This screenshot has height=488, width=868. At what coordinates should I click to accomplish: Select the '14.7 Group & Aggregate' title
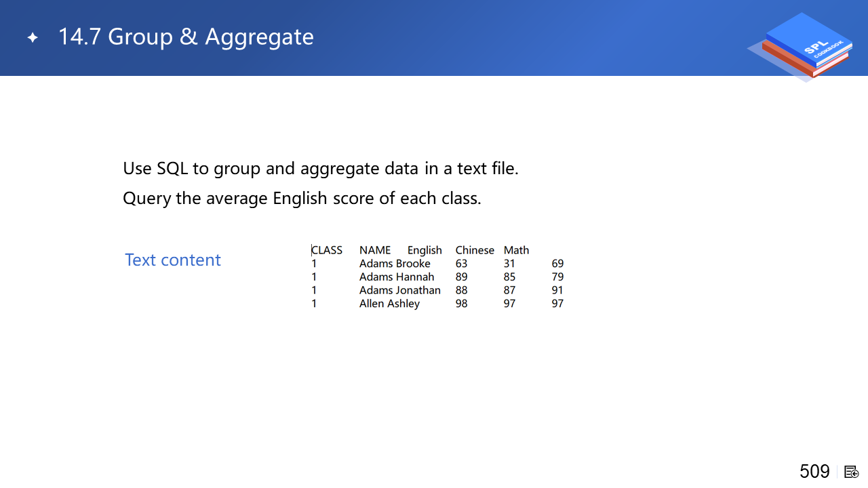click(x=186, y=37)
